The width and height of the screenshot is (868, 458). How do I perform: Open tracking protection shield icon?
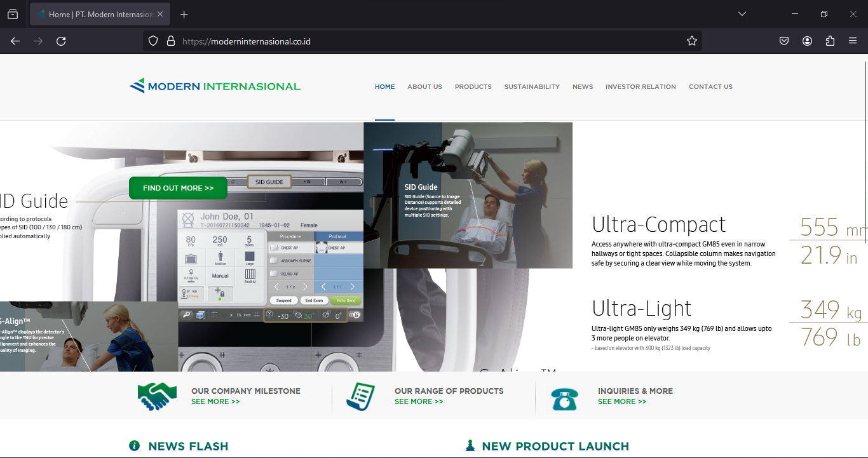[153, 41]
